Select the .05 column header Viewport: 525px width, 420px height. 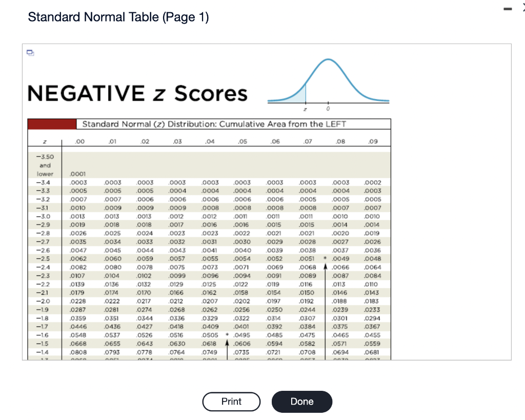point(242,140)
